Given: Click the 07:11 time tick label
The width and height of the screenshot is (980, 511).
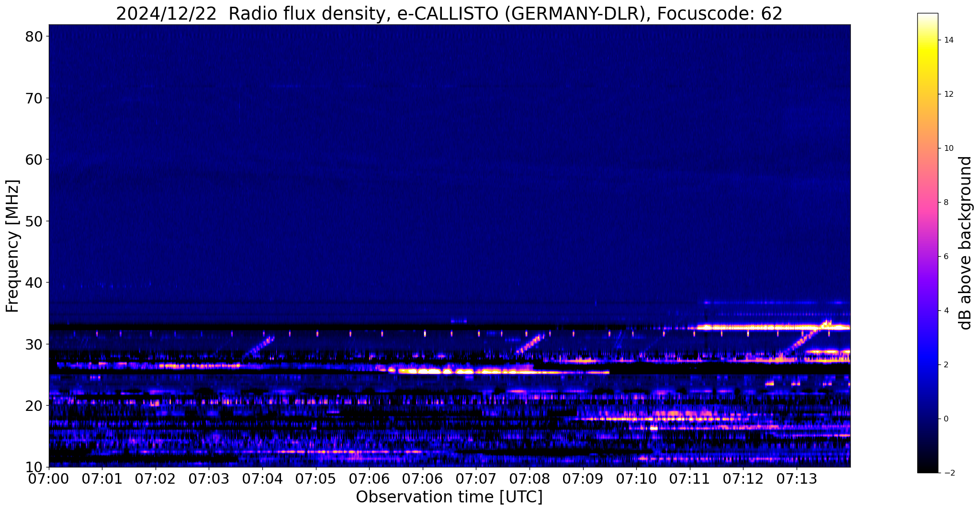Looking at the screenshot, I should tap(690, 478).
